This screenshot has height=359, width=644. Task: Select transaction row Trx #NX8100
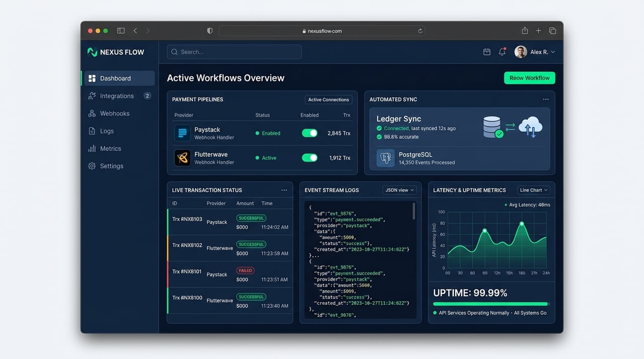coord(230,301)
